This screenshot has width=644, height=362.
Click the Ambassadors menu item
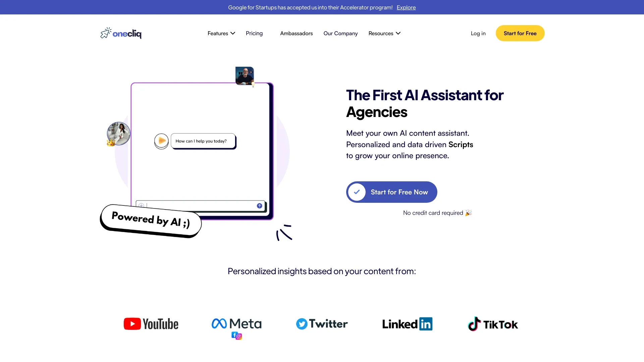(297, 33)
